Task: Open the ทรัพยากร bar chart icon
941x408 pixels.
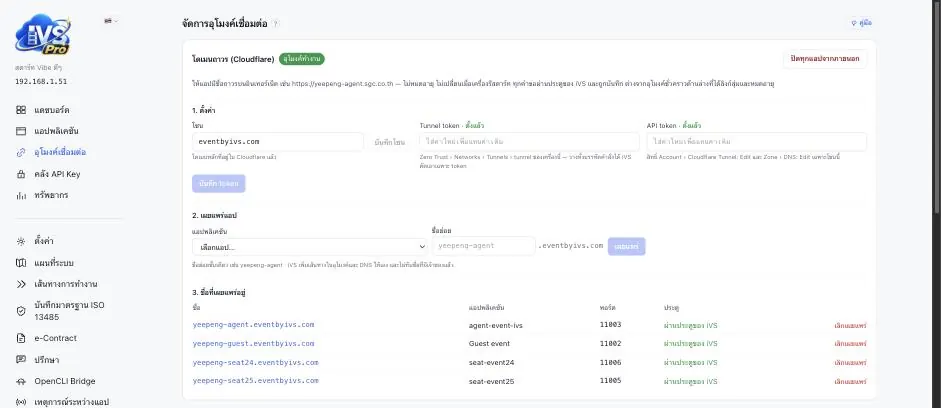Action: (21, 196)
